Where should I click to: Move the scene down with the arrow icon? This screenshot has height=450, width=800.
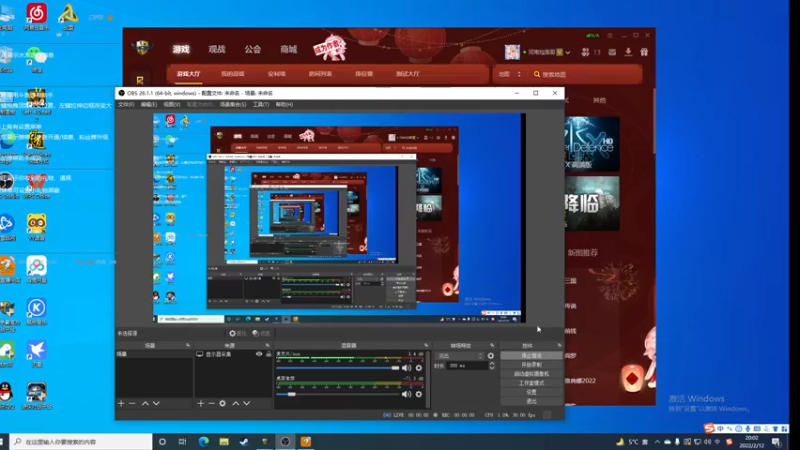click(x=156, y=403)
